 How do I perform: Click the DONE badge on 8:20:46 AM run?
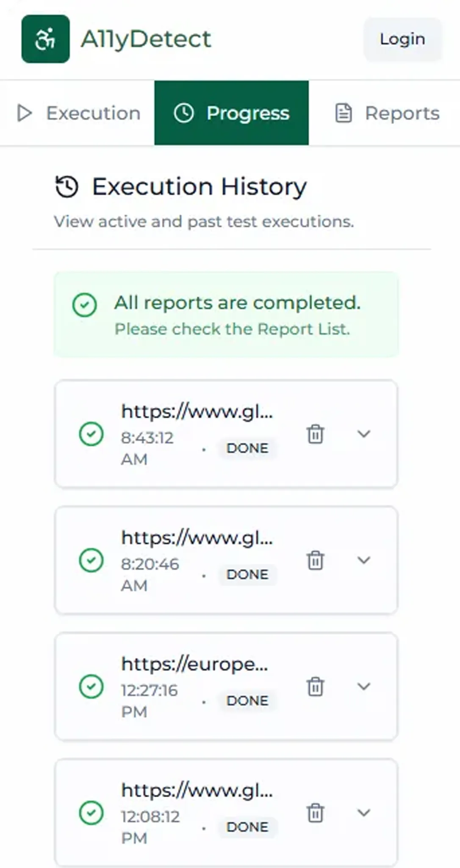[247, 575]
